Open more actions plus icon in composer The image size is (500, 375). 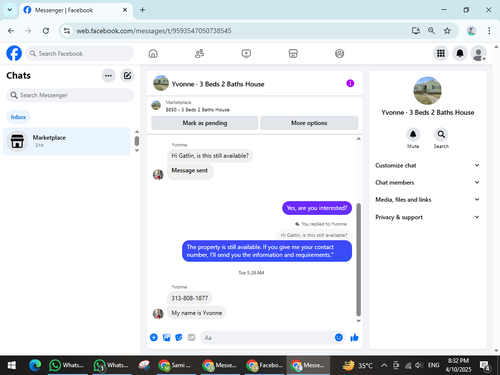pos(154,337)
